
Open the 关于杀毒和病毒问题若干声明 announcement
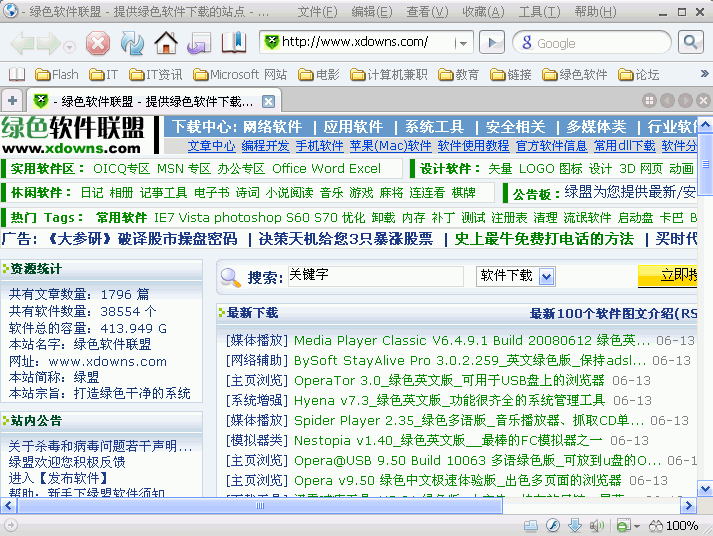[100, 446]
